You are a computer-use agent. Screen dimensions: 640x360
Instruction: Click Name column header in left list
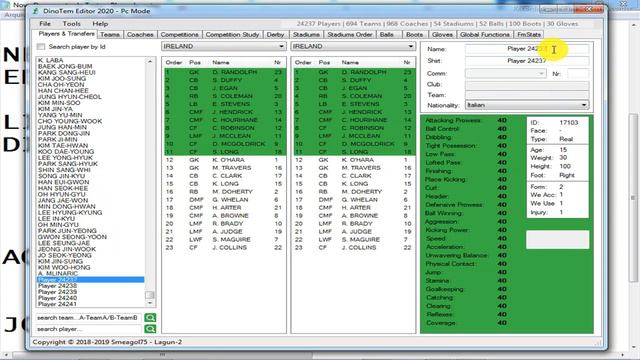pos(221,62)
